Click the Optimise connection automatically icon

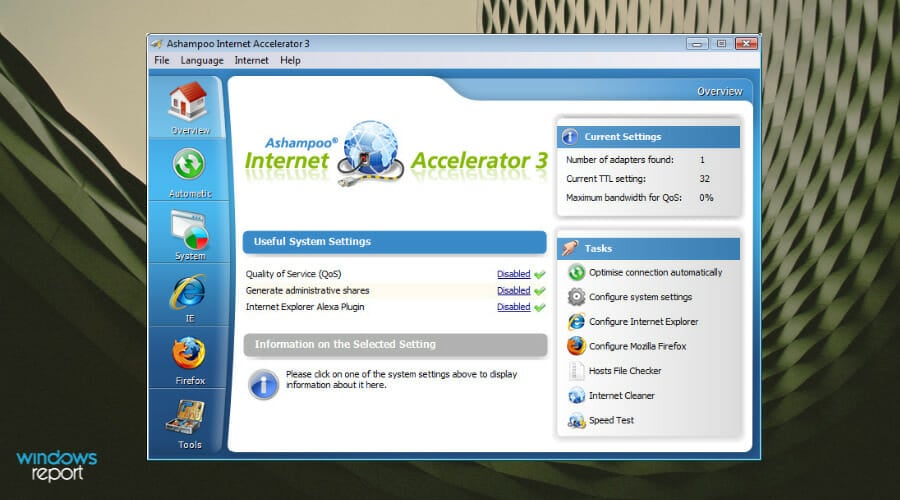click(576, 272)
